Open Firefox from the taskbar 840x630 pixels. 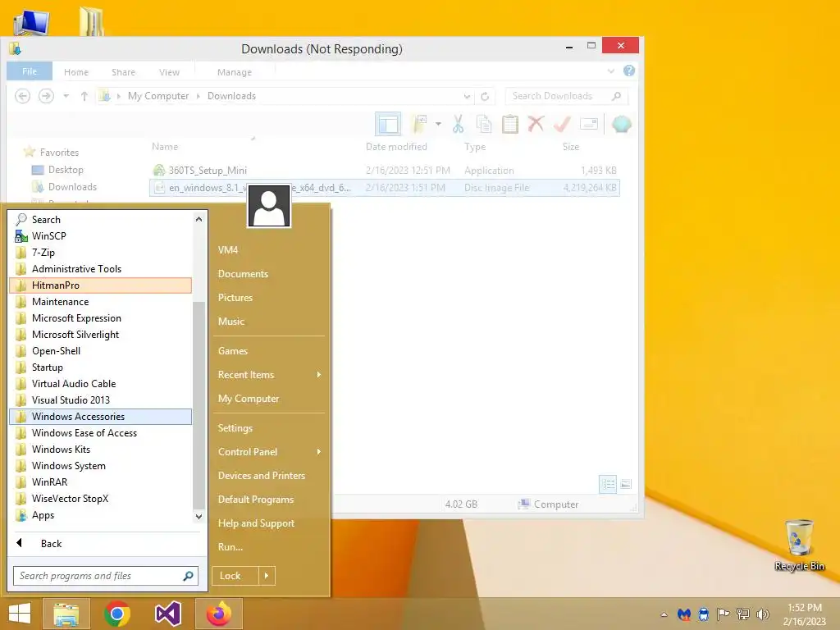(x=218, y=614)
